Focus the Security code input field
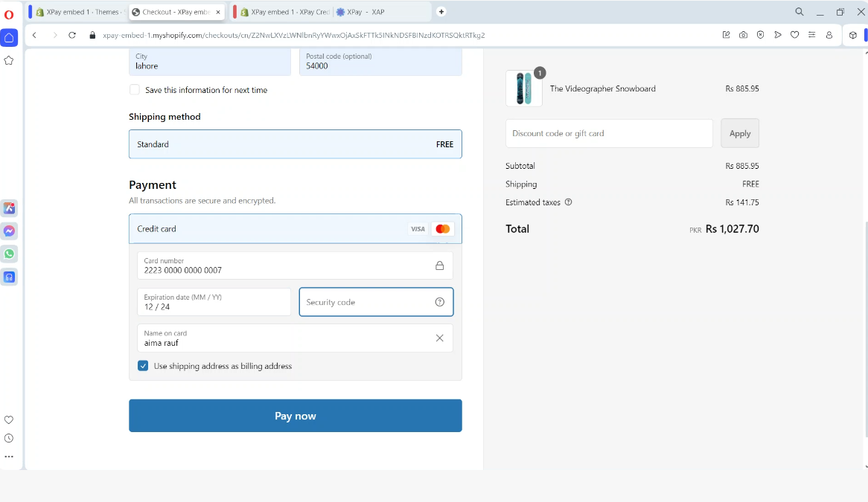Image resolution: width=868 pixels, height=502 pixels. pyautogui.click(x=365, y=302)
